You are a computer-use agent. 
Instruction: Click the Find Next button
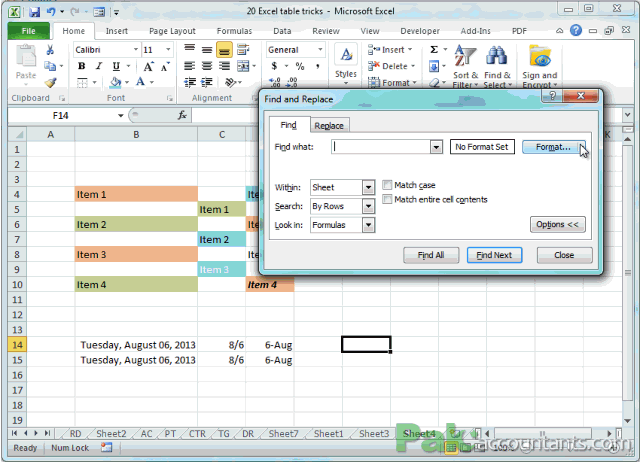(494, 255)
